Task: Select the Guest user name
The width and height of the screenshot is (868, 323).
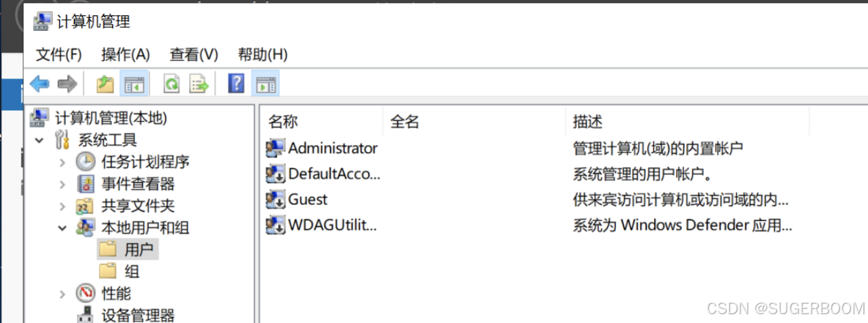Action: (308, 200)
